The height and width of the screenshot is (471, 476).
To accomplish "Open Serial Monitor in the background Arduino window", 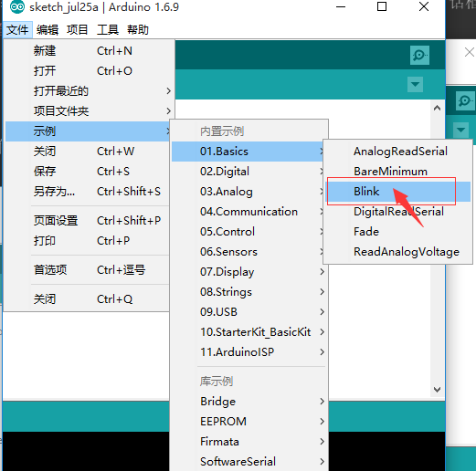I will coord(465,100).
